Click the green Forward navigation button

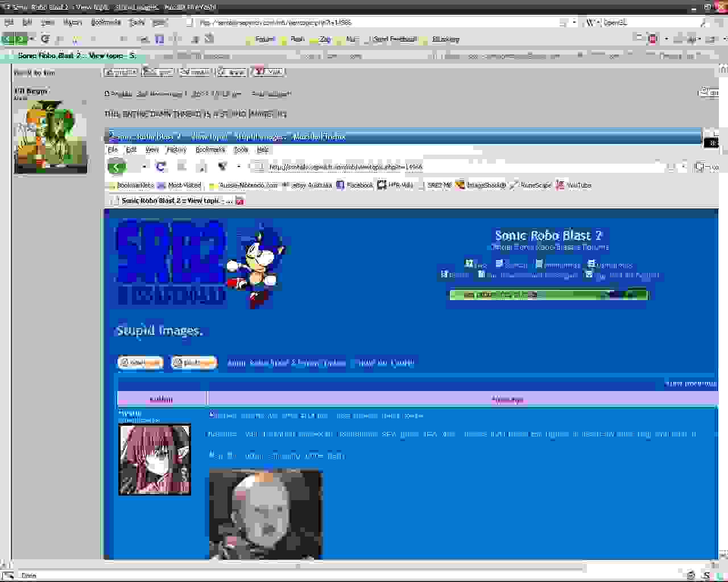[21, 39]
